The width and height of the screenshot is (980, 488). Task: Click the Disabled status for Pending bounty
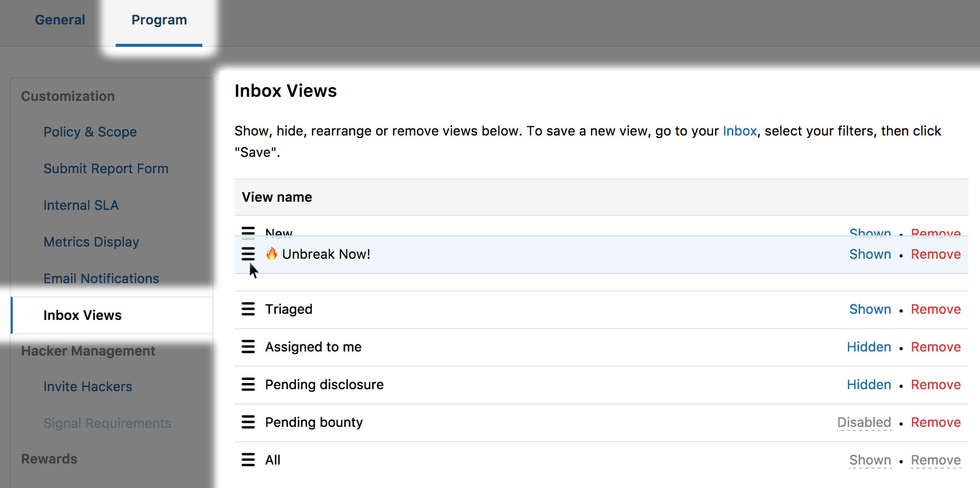pos(864,422)
